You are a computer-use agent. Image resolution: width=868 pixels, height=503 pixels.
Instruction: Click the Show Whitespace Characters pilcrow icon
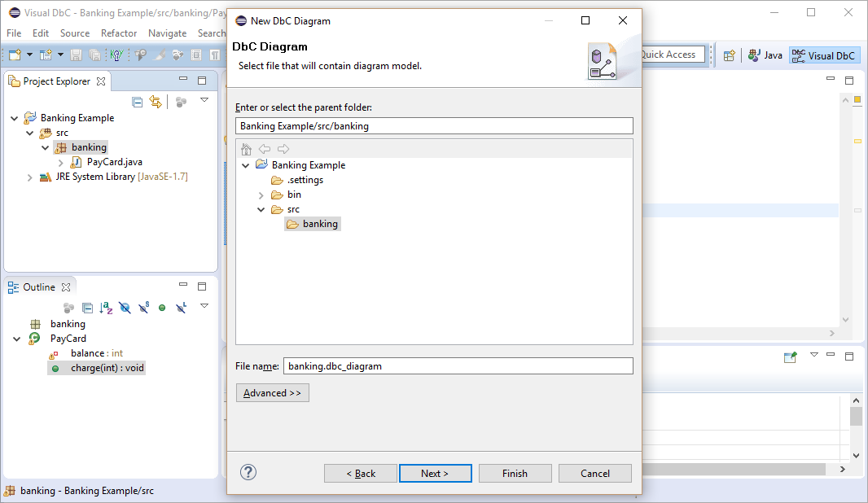pos(214,55)
